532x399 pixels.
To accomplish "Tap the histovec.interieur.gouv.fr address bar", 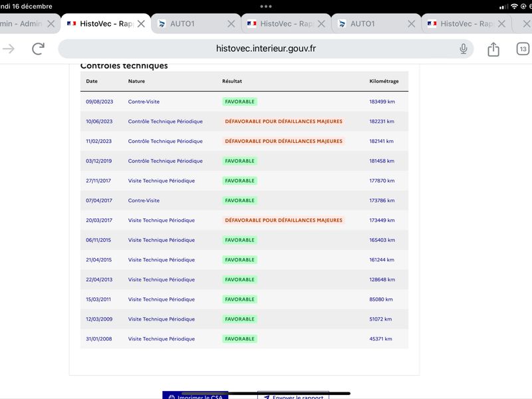I will point(265,49).
